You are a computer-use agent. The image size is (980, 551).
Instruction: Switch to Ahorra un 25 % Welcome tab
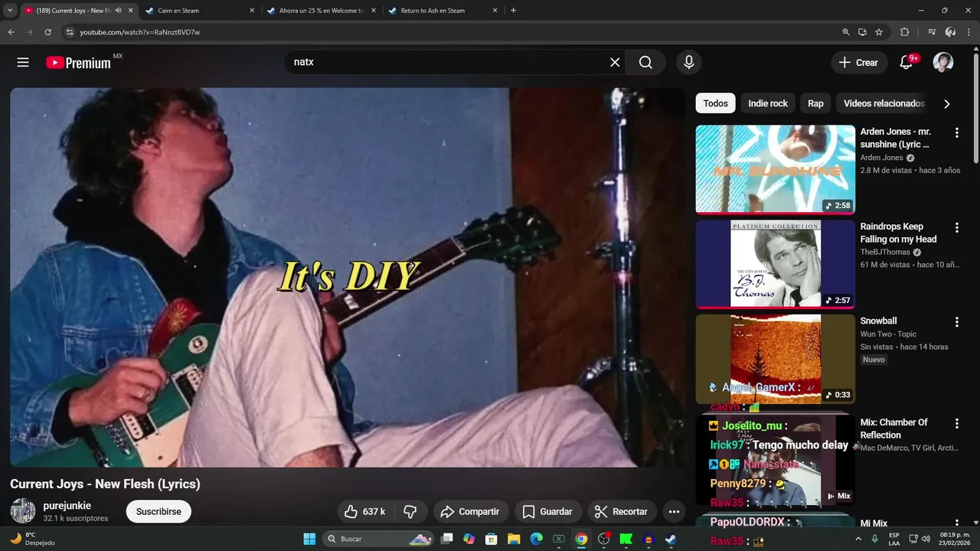point(322,11)
